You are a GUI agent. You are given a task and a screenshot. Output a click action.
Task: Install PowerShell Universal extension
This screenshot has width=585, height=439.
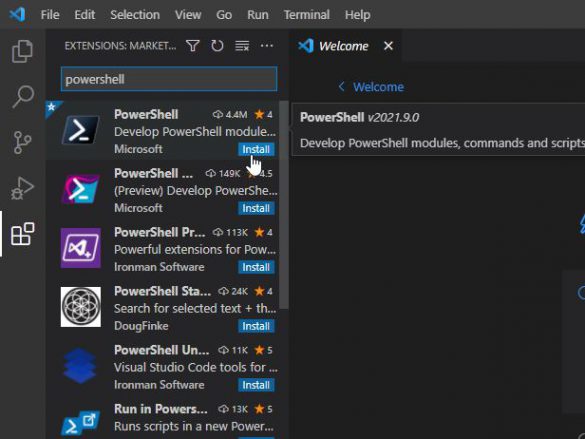pos(256,385)
